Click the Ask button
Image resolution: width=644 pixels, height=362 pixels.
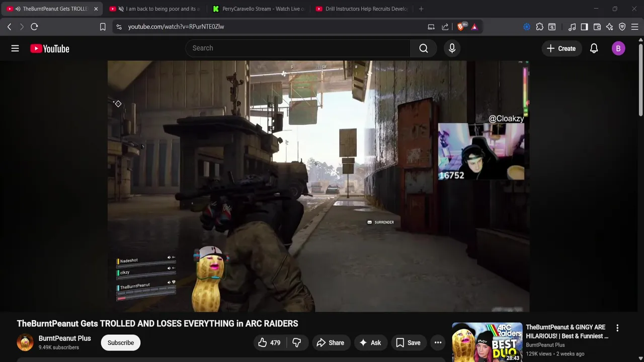(x=370, y=343)
